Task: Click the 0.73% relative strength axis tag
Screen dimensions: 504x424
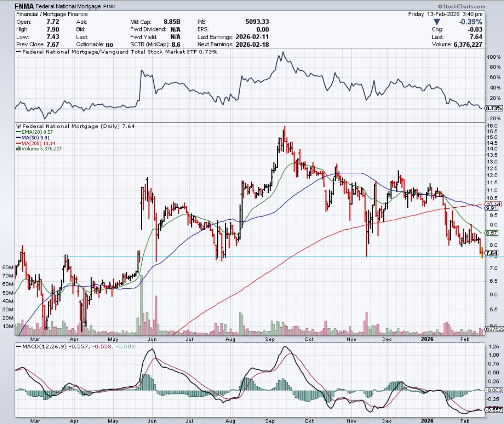Action: [x=493, y=108]
